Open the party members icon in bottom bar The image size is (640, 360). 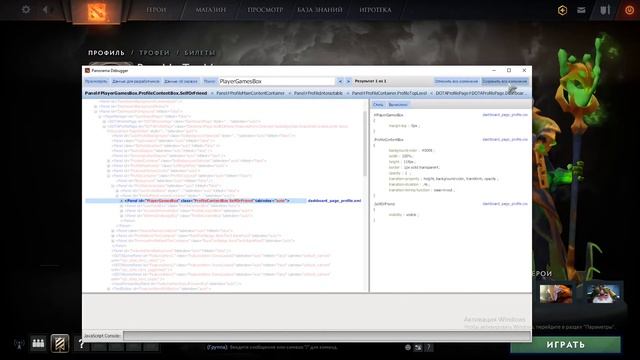pyautogui.click(x=38, y=343)
